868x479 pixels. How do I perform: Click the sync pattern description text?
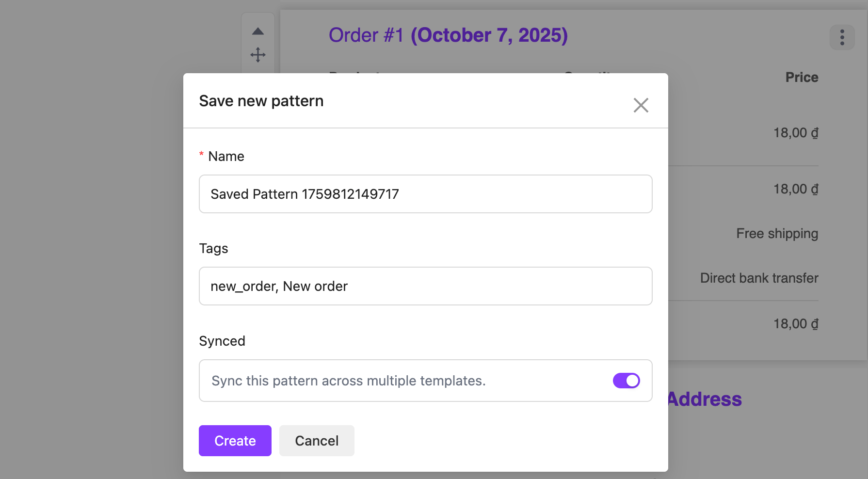pyautogui.click(x=348, y=381)
